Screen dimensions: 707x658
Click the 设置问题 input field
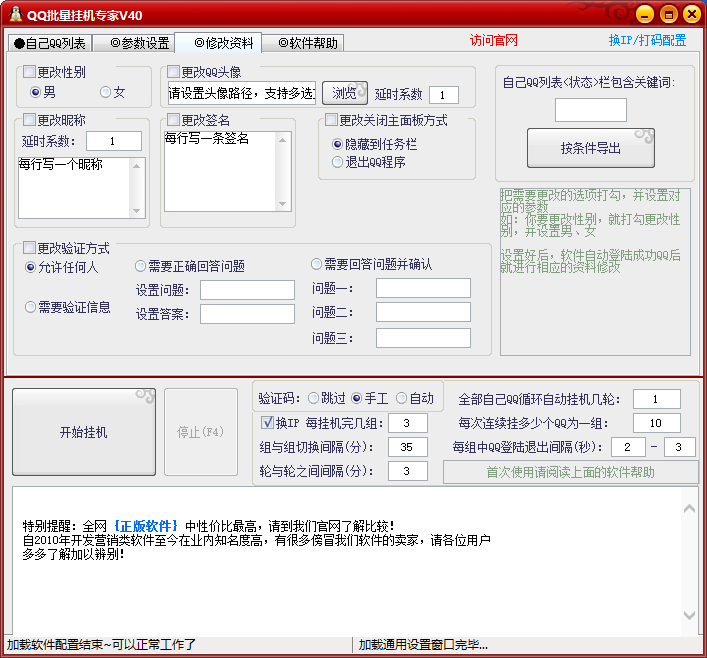click(x=247, y=290)
